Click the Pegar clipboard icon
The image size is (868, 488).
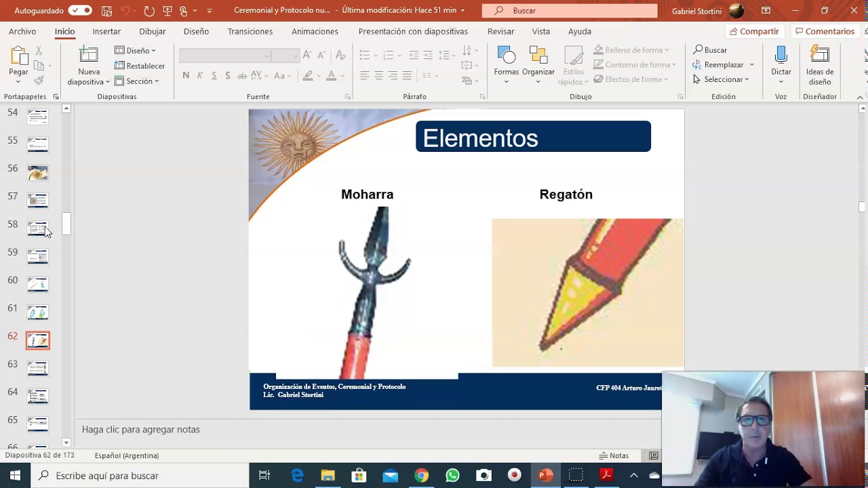coord(18,56)
